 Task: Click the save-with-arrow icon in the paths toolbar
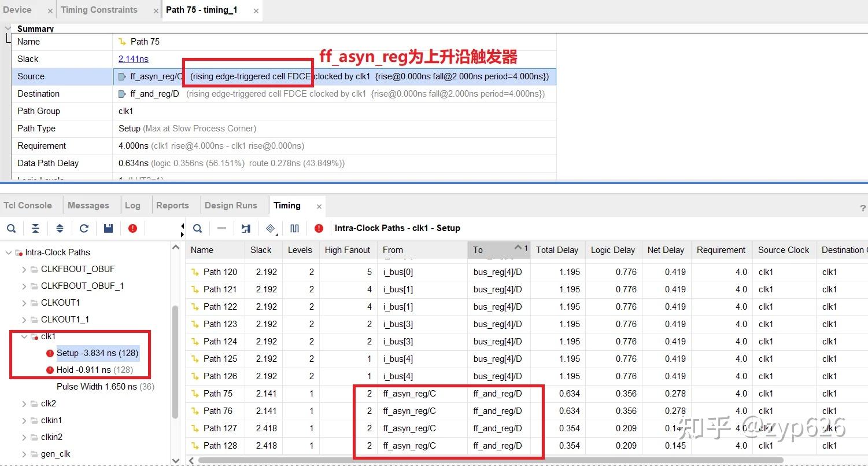[246, 228]
